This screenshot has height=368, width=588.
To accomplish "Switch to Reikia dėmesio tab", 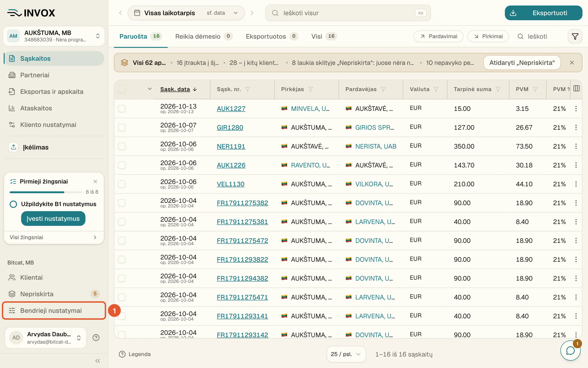I will point(204,37).
